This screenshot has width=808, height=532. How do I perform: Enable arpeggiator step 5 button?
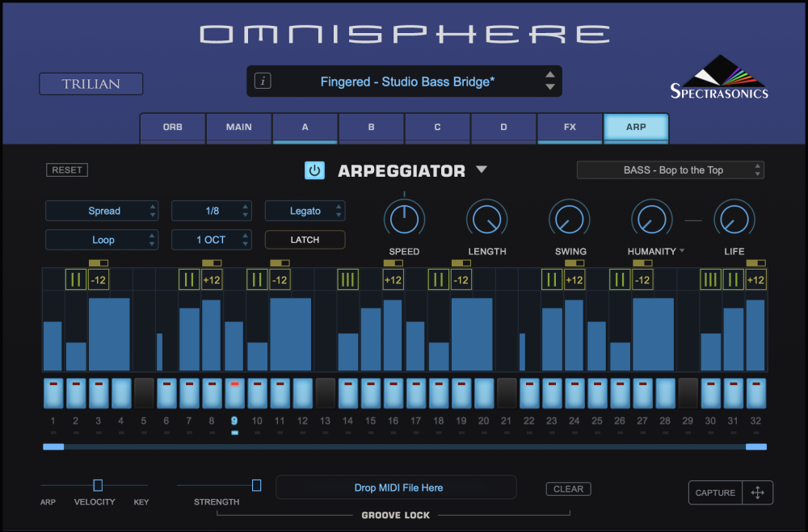(x=144, y=393)
